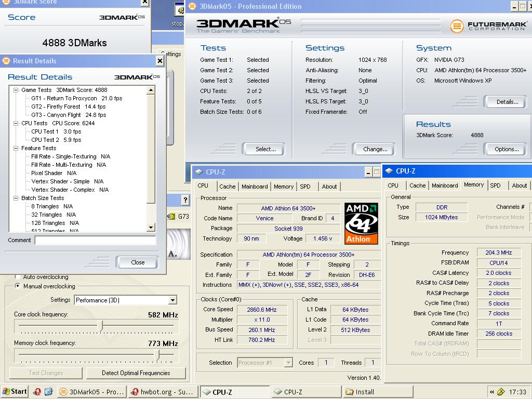532x399 pixels.
Task: Click the 3DMark05 window title icon
Action: (192, 6)
